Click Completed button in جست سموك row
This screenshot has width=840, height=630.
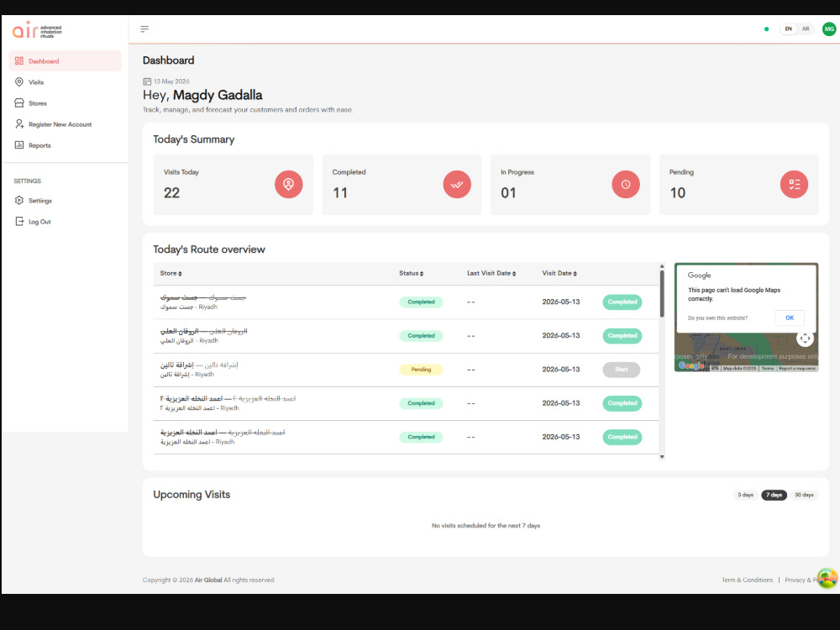(622, 302)
